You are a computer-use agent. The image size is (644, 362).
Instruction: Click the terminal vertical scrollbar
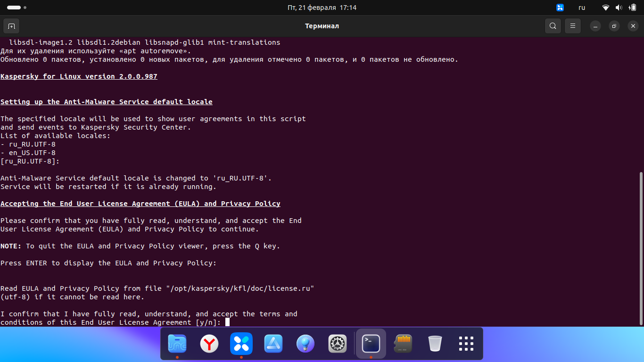[x=641, y=248]
